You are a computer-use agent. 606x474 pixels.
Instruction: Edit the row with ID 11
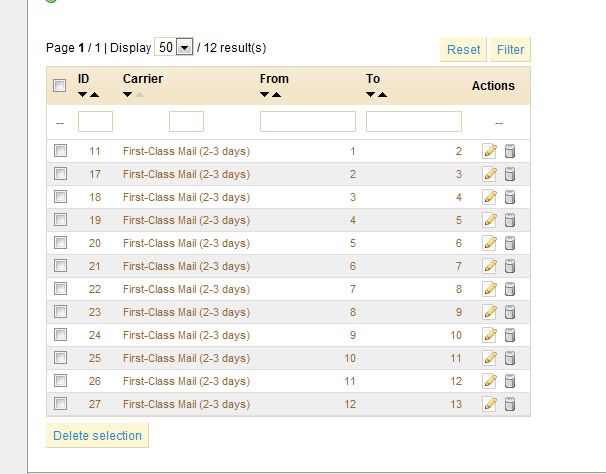(x=489, y=151)
